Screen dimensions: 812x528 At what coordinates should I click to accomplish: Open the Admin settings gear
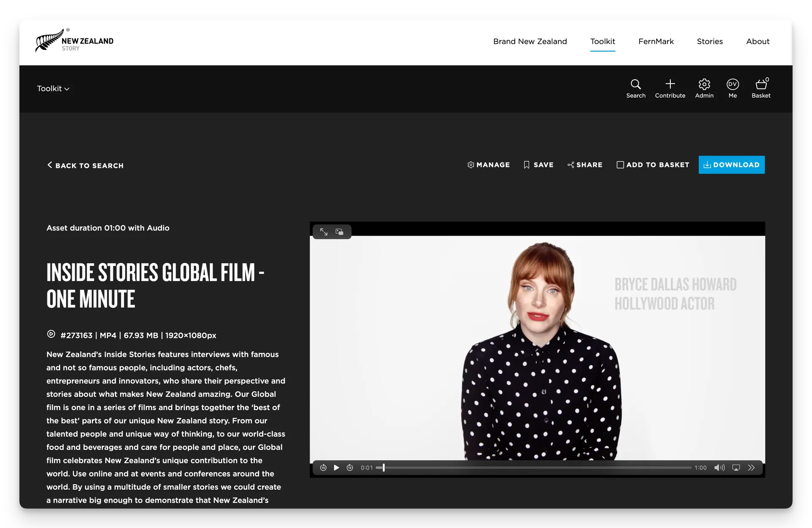click(704, 84)
